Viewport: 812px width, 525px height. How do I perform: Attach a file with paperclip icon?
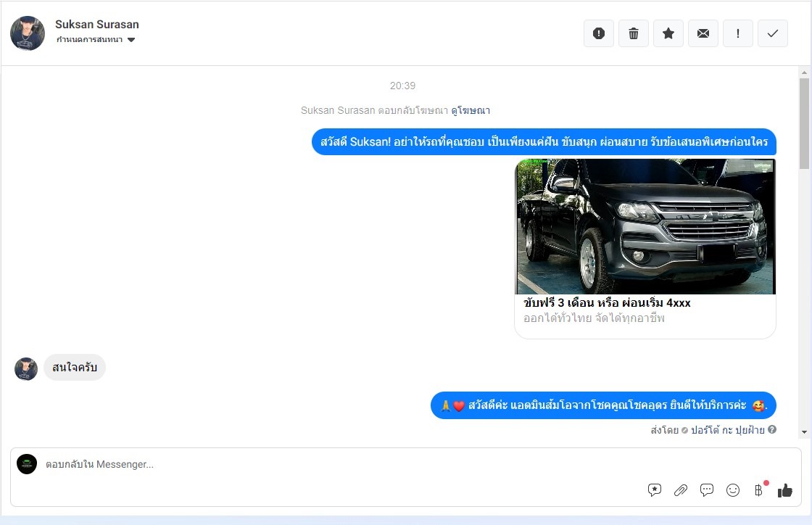[x=680, y=490]
